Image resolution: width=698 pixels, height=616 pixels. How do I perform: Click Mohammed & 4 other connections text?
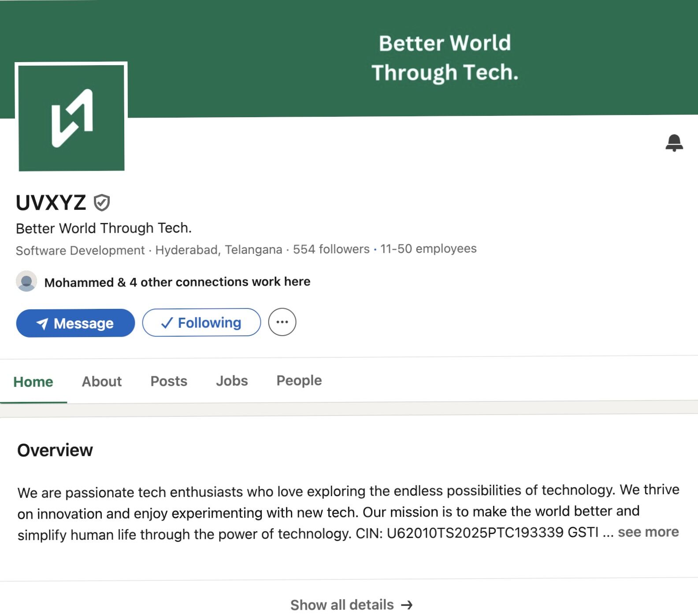tap(177, 282)
